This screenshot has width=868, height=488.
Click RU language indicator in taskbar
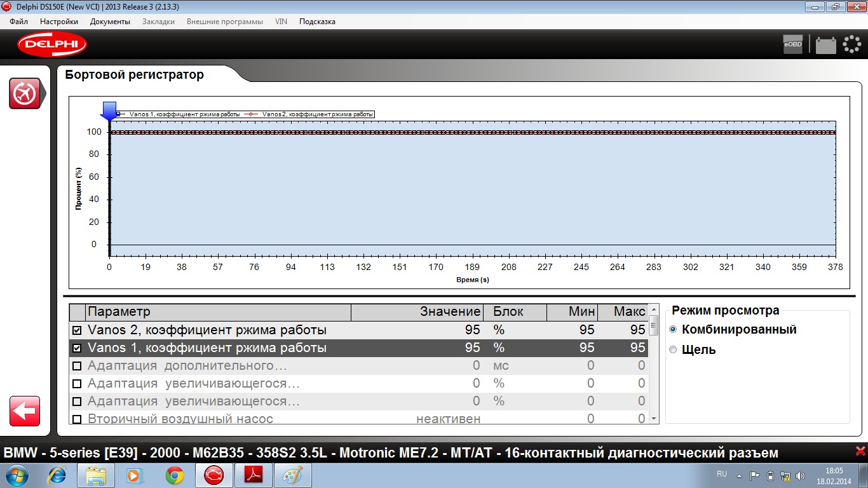[722, 474]
